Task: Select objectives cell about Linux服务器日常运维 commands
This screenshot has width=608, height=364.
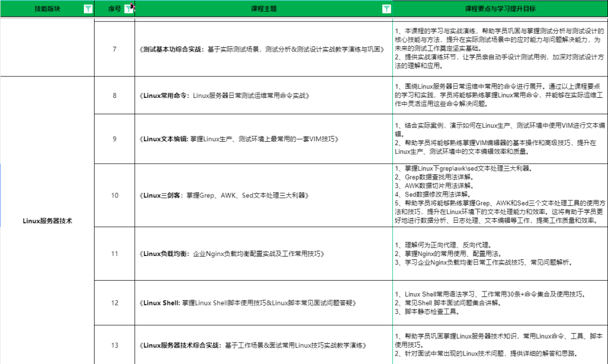Action: pos(500,96)
